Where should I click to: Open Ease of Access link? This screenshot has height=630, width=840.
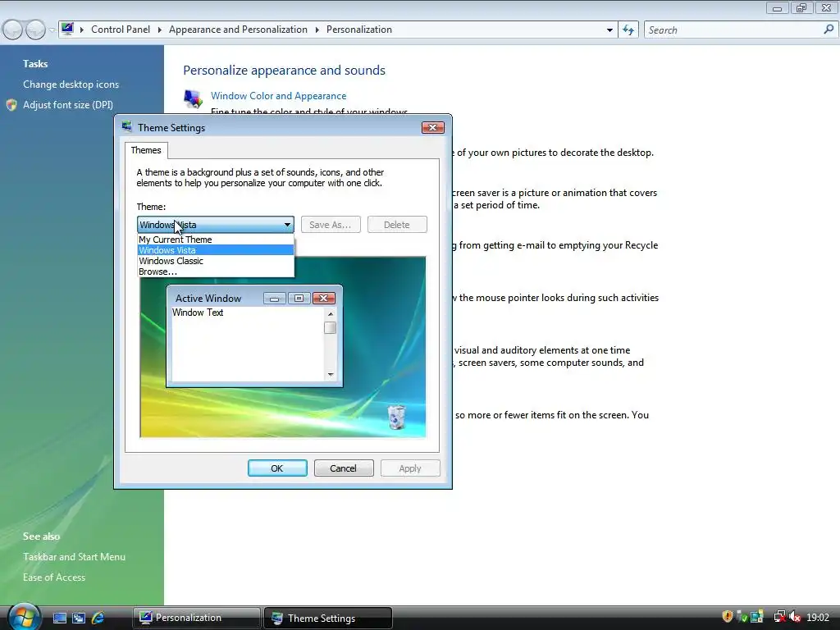[x=54, y=577]
